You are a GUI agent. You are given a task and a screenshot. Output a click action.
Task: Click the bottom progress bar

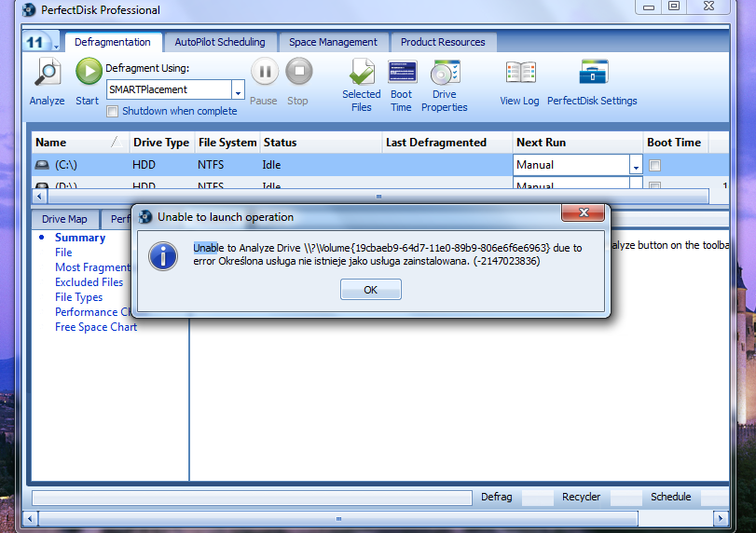coord(253,498)
